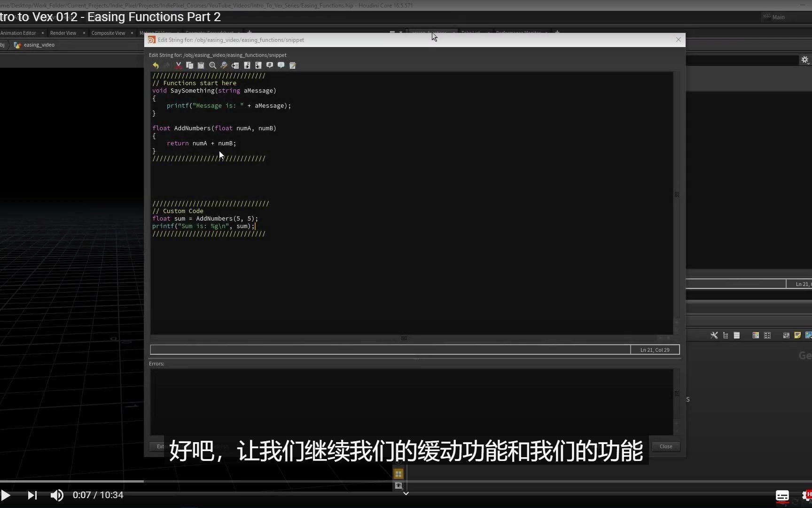812x508 pixels.
Task: Click the 'Ln 21, Col 29' status readout
Action: coord(655,349)
